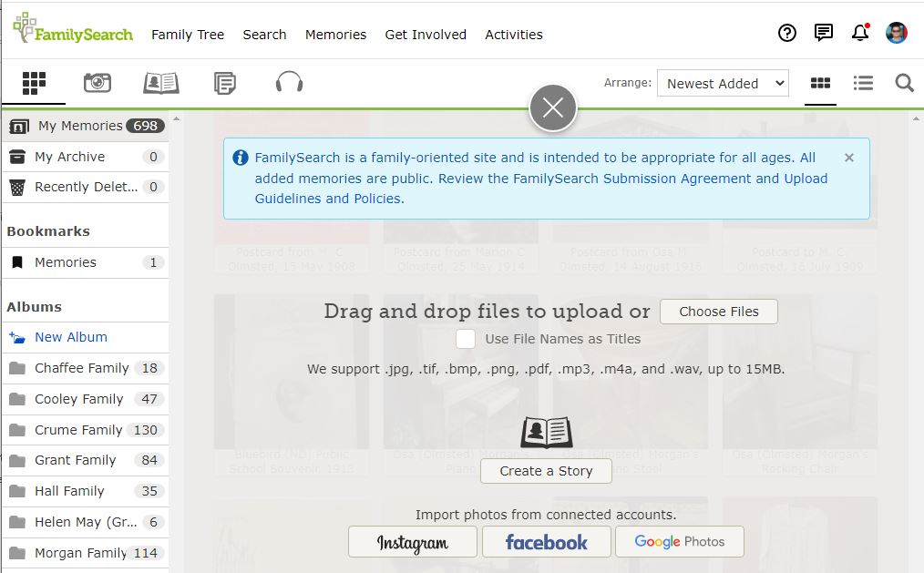924x573 pixels.
Task: Create a New Album
Action: click(85, 337)
